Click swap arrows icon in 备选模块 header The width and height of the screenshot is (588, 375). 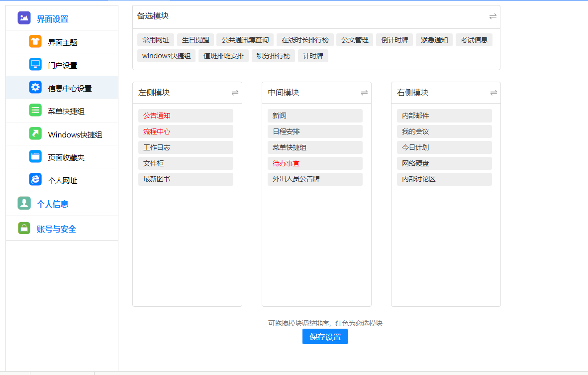click(x=492, y=16)
